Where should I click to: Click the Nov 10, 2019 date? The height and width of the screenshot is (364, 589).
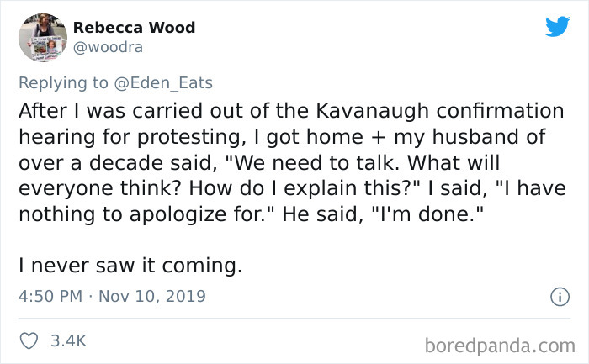(152, 297)
